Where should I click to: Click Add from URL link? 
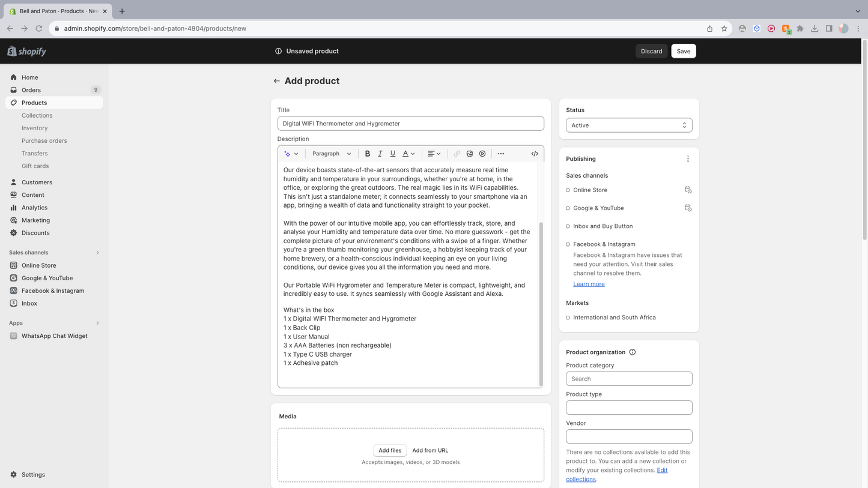click(430, 450)
